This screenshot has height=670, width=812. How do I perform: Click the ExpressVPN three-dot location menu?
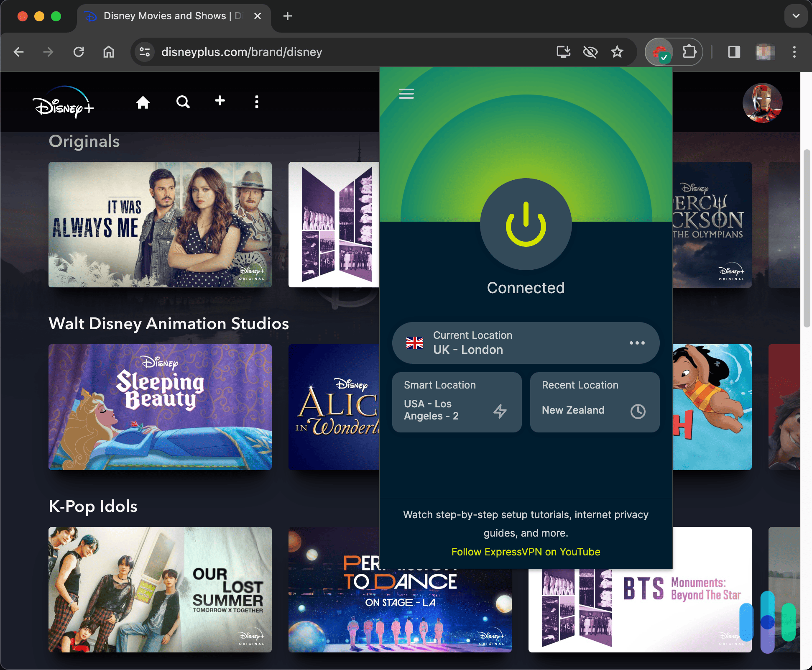636,343
